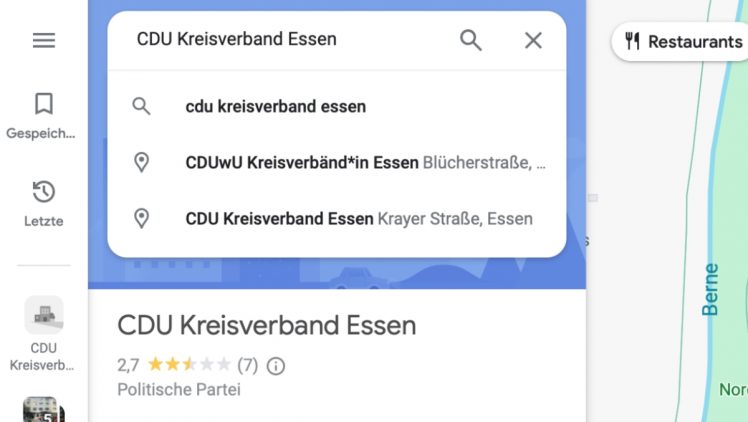The height and width of the screenshot is (422, 748).
Task: Click the star rating row
Action: pyautogui.click(x=188, y=366)
